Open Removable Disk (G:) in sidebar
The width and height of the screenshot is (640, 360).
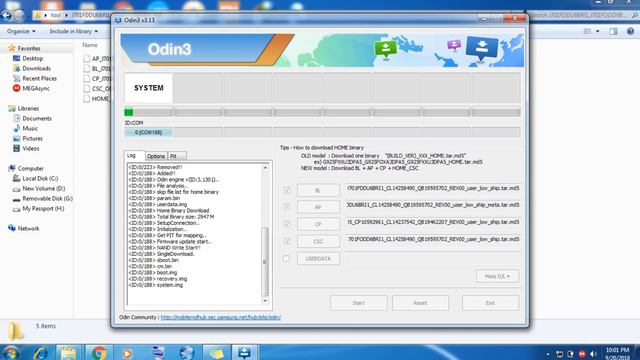47,198
